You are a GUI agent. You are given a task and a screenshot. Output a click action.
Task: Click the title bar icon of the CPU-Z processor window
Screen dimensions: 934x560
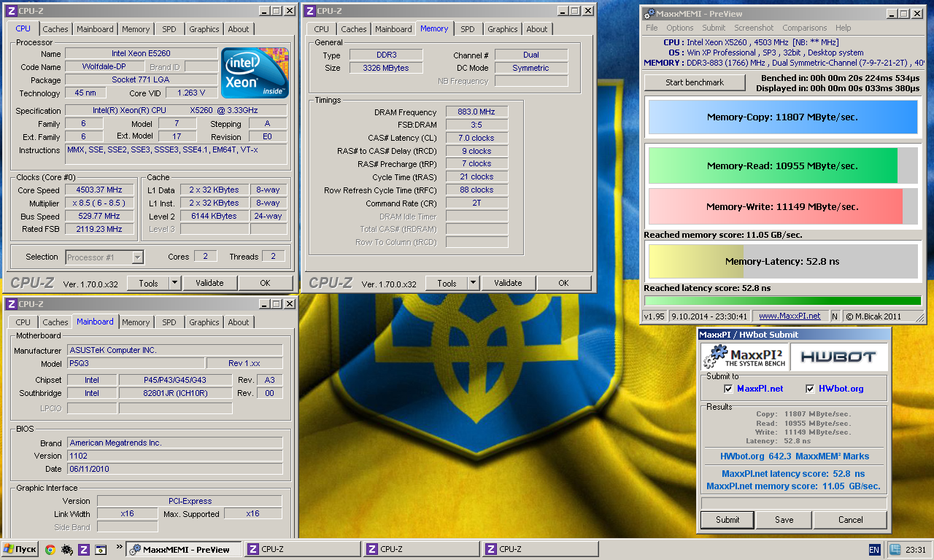click(11, 11)
